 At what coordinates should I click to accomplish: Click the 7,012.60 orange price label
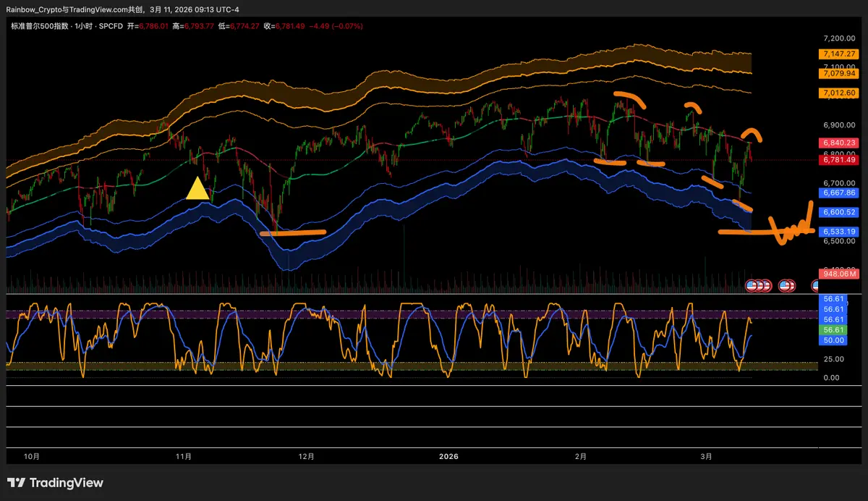(x=838, y=93)
